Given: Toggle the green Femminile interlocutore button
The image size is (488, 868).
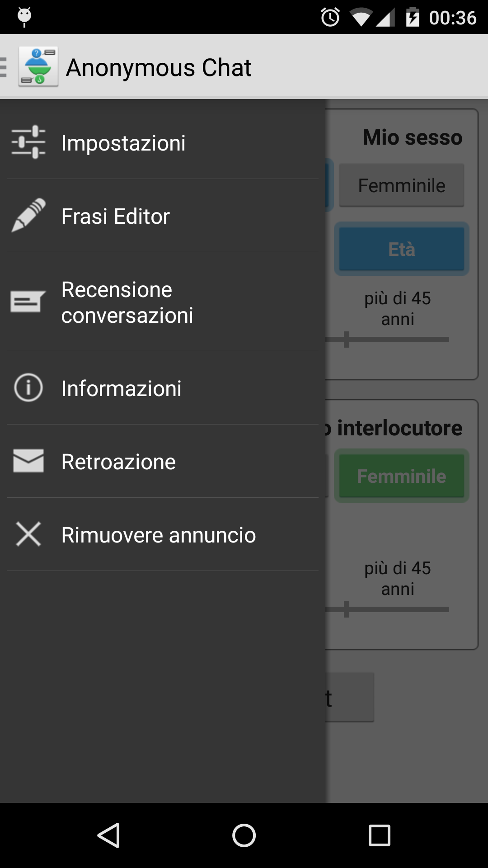Looking at the screenshot, I should 402,476.
